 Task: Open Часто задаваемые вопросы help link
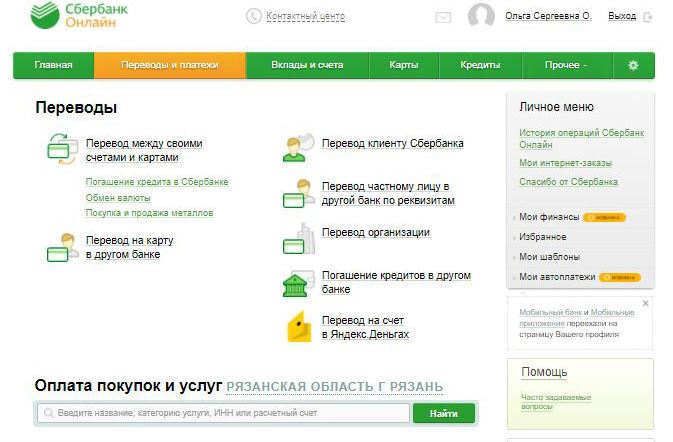556,402
